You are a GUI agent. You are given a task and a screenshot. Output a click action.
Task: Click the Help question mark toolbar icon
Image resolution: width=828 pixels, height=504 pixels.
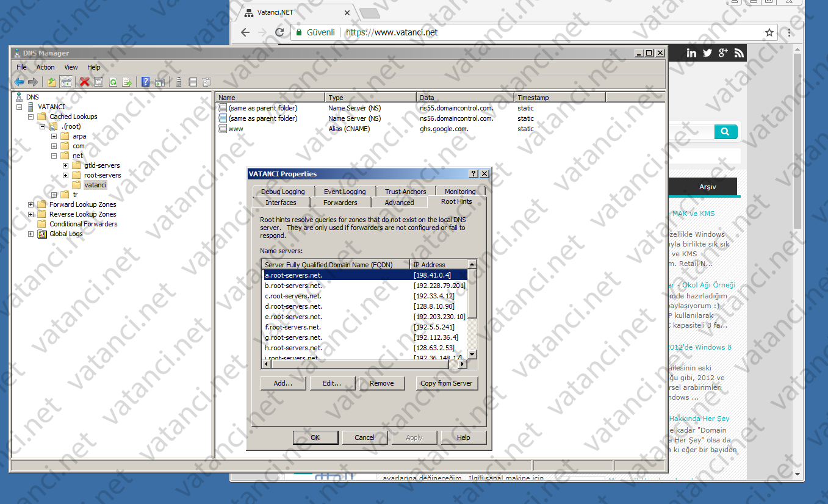[x=145, y=82]
